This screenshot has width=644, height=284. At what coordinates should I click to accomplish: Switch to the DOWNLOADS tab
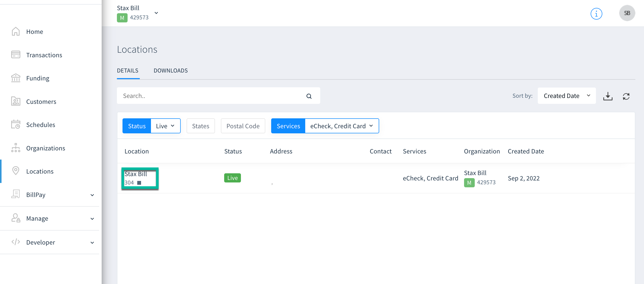pyautogui.click(x=171, y=70)
